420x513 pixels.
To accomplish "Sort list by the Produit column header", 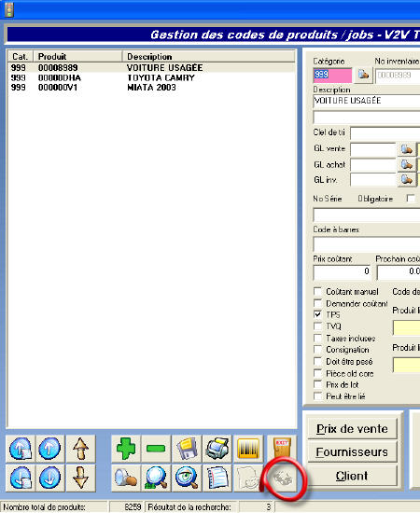I will point(77,57).
